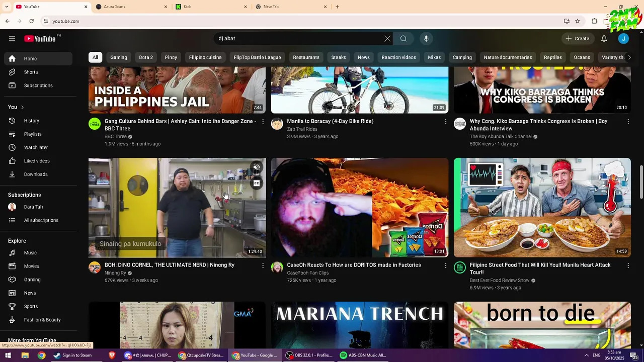Open Shorts in the sidebar
The width and height of the screenshot is (644, 362).
coord(38,72)
